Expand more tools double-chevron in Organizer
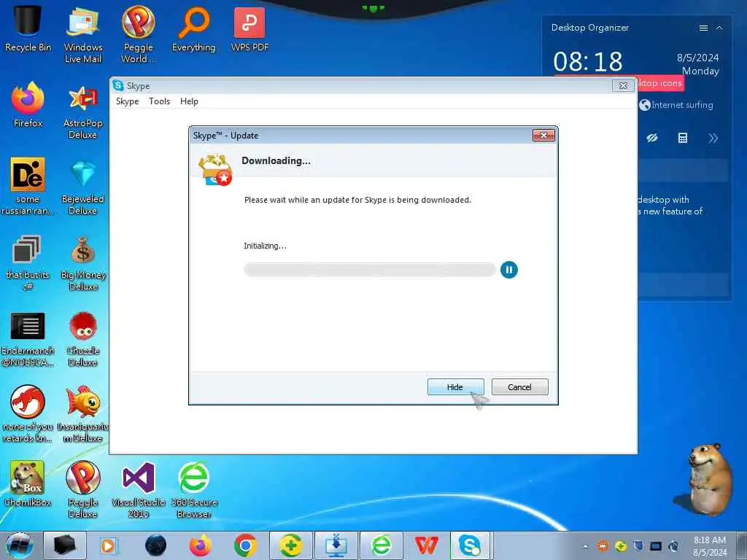Viewport: 747px width, 560px height. click(713, 138)
